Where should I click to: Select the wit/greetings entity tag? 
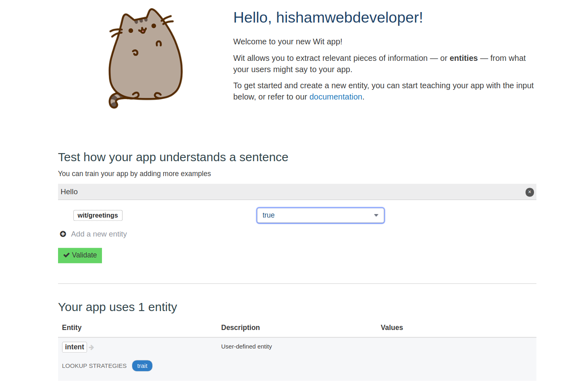[x=98, y=216]
